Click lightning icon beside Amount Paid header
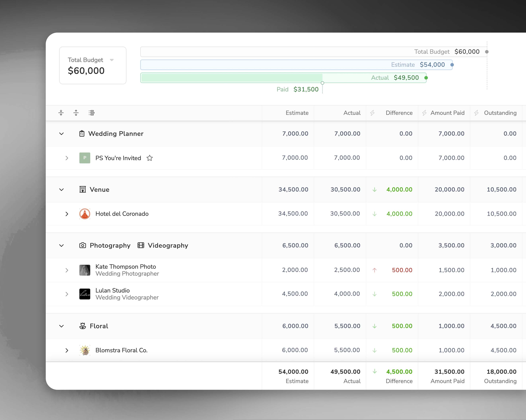The height and width of the screenshot is (420, 526). coord(424,113)
